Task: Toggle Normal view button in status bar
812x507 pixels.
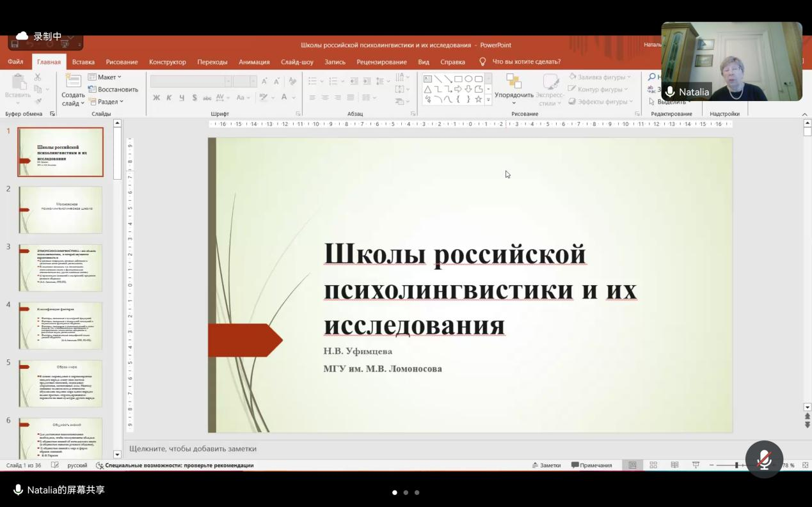Action: click(x=632, y=465)
